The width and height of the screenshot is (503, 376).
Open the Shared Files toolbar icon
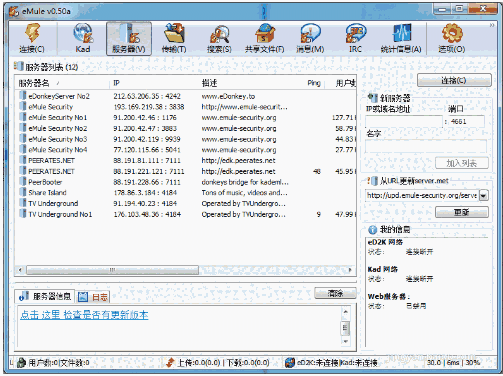(x=265, y=33)
